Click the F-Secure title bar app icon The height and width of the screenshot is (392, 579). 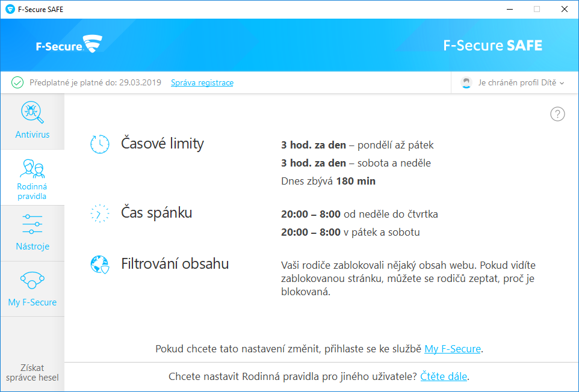[x=10, y=9]
